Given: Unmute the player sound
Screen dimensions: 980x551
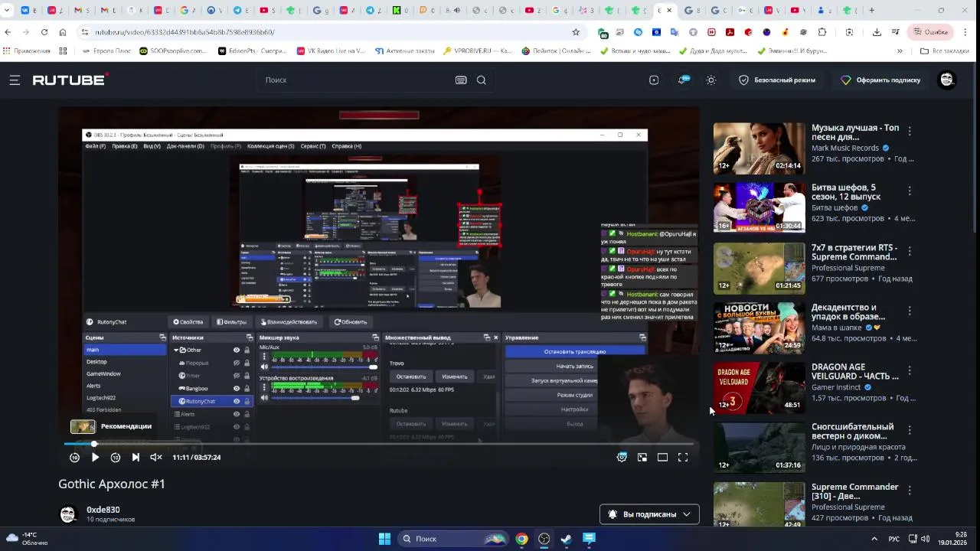Looking at the screenshot, I should [156, 457].
